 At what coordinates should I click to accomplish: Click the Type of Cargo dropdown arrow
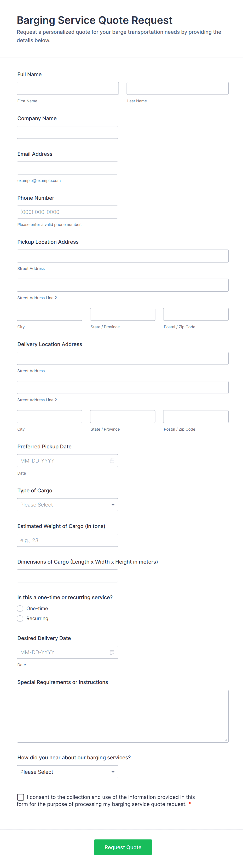coord(113,504)
